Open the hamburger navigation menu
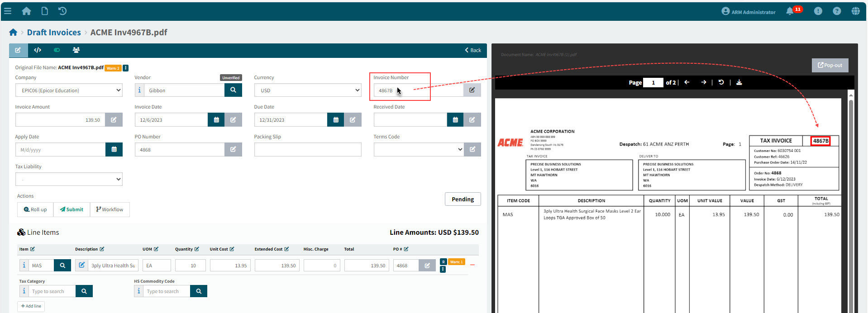Screen dimensions: 868x313 [x=8, y=11]
